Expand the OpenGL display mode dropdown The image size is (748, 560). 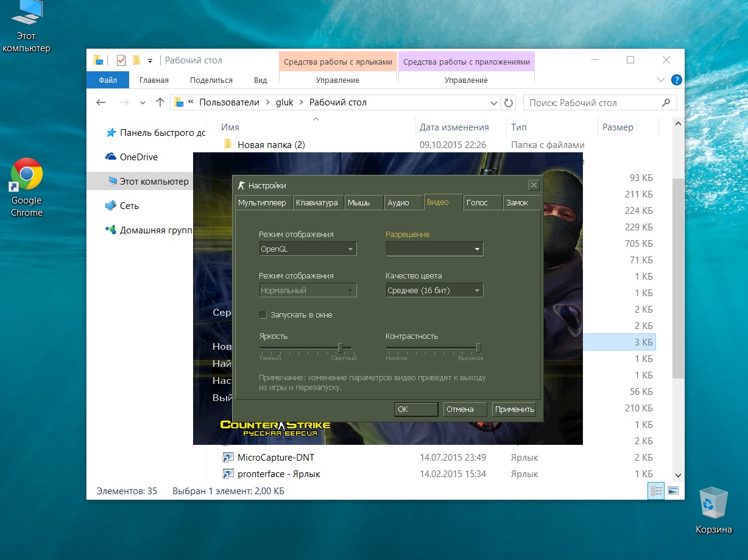click(308, 249)
